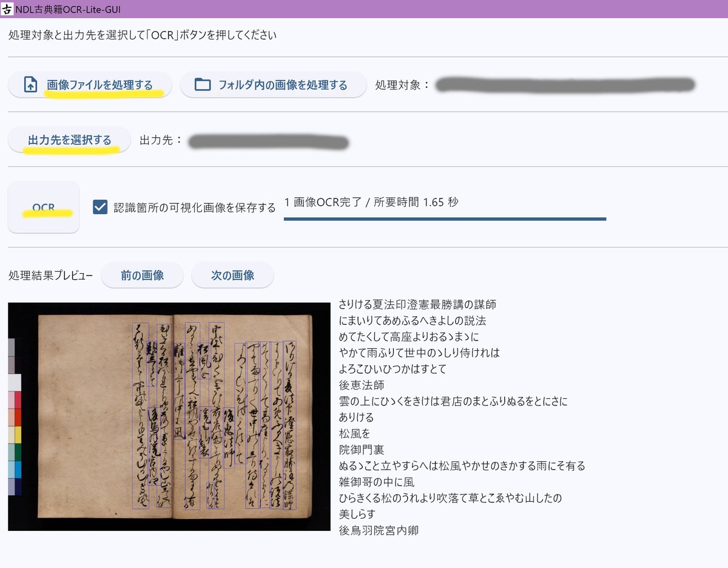
Task: Click the 古 app icon in the title bar
Action: (x=8, y=9)
